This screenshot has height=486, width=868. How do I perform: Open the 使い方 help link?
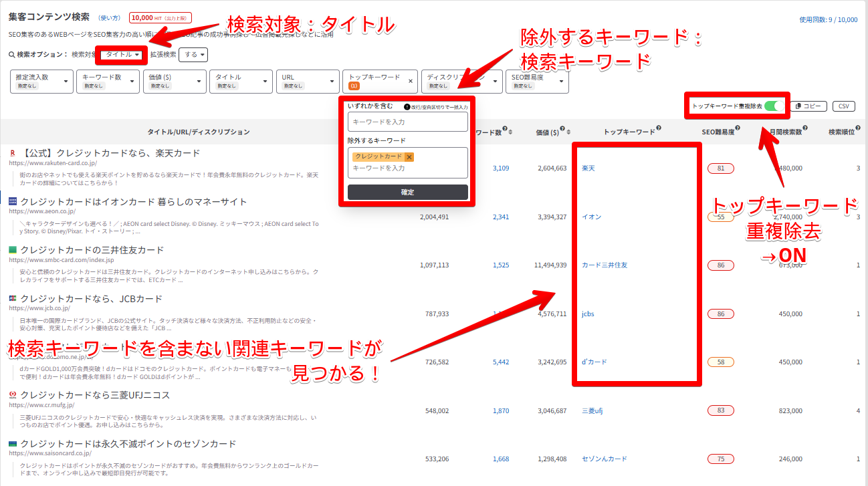pyautogui.click(x=110, y=19)
